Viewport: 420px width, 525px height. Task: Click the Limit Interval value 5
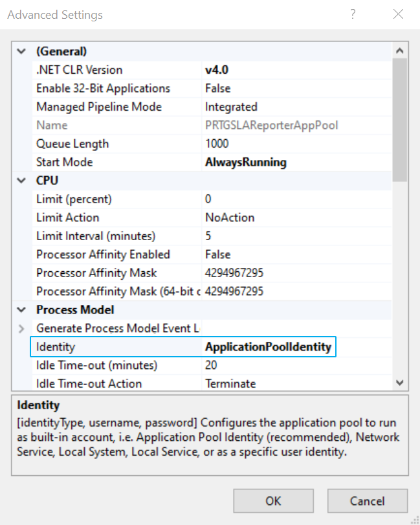(x=208, y=236)
